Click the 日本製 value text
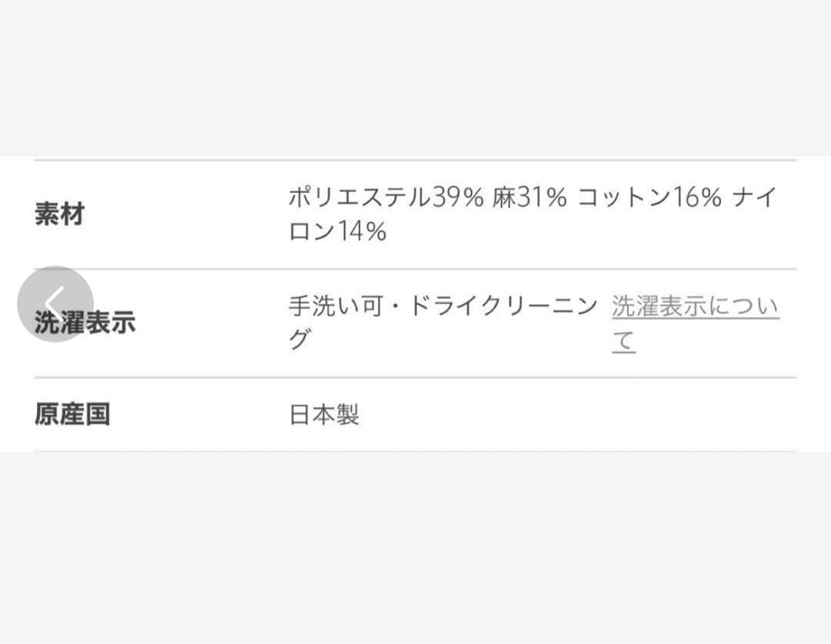 pyautogui.click(x=323, y=415)
